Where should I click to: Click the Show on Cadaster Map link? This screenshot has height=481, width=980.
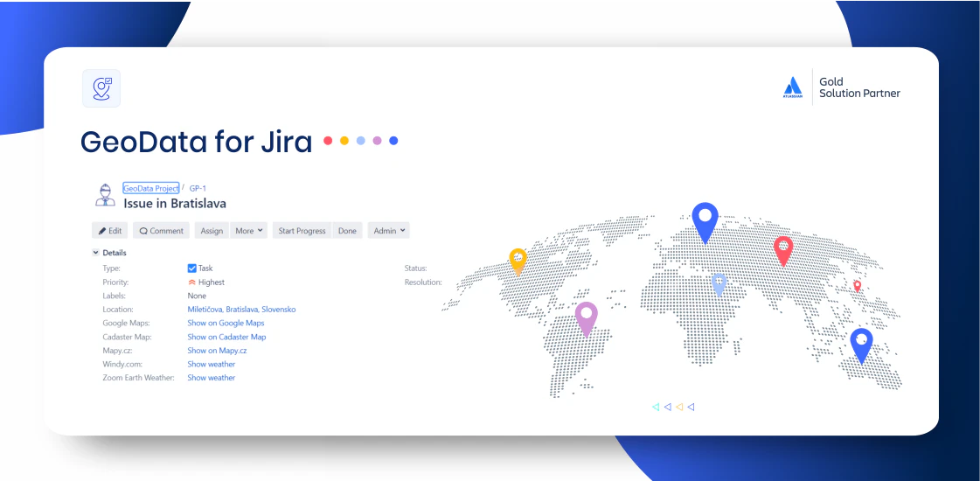226,338
